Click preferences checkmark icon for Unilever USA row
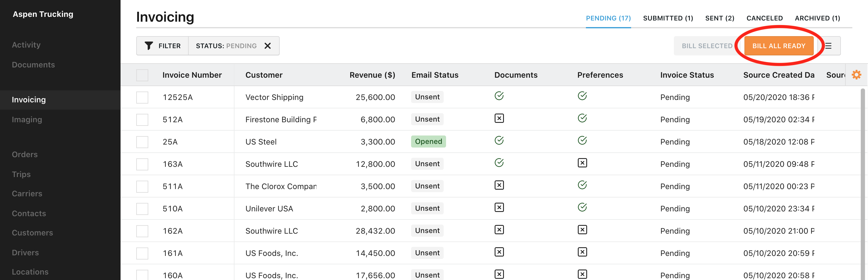The image size is (868, 280). tap(582, 208)
